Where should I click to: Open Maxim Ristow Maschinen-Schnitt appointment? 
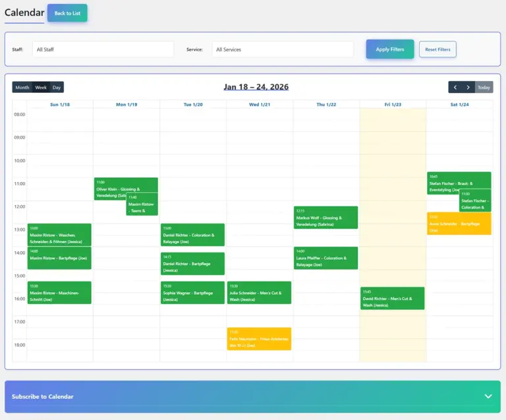(59, 293)
